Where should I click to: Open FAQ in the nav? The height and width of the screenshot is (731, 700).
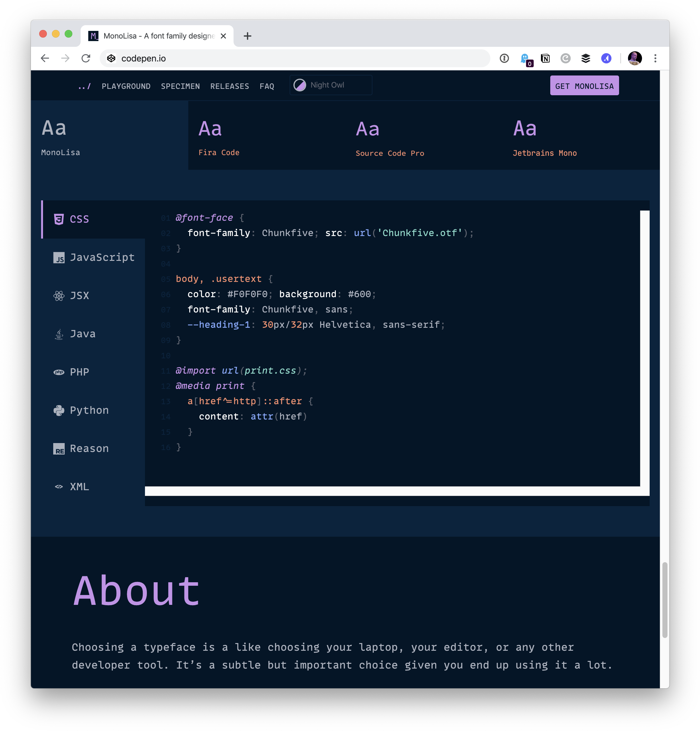click(267, 86)
